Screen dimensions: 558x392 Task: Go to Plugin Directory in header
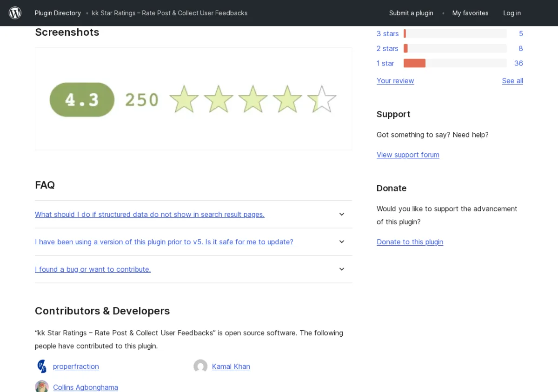click(58, 13)
